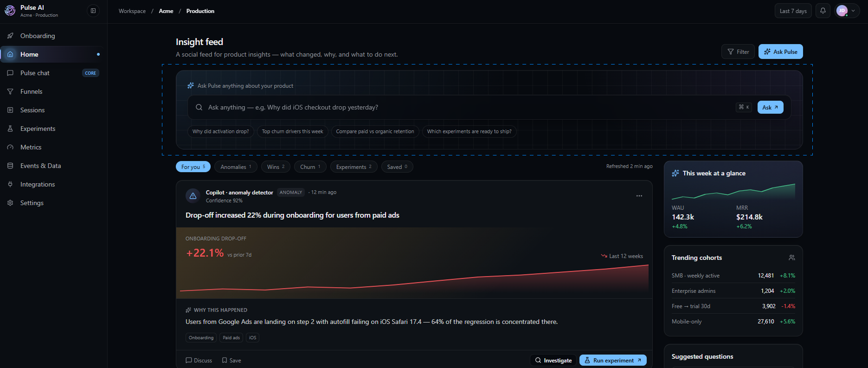
Task: Switch to the Wins tab
Action: click(x=276, y=167)
